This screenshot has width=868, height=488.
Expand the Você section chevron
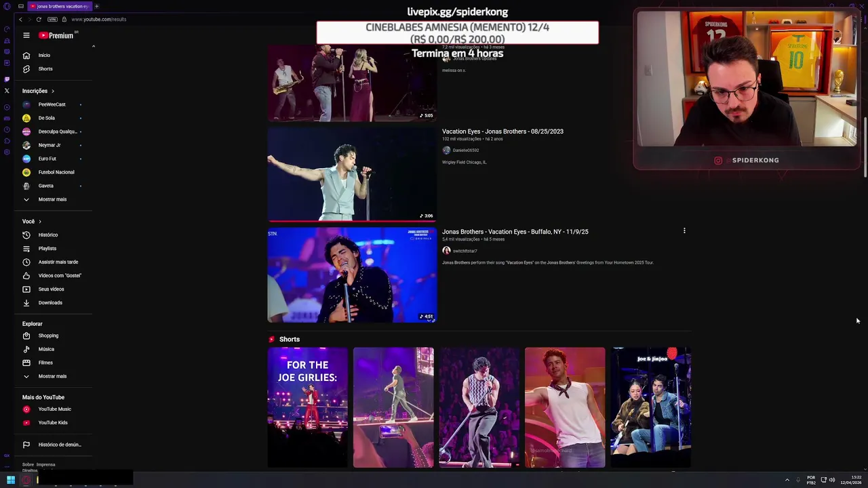pyautogui.click(x=39, y=222)
